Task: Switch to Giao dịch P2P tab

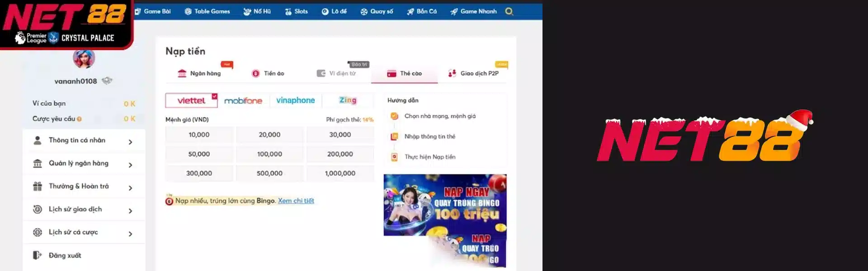Action: pos(473,73)
